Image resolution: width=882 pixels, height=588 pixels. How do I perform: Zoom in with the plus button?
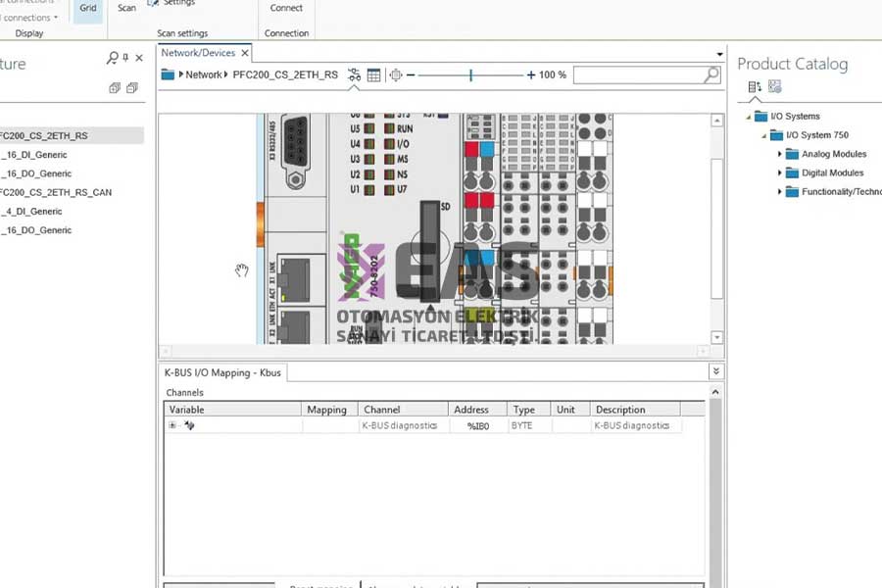coord(530,74)
